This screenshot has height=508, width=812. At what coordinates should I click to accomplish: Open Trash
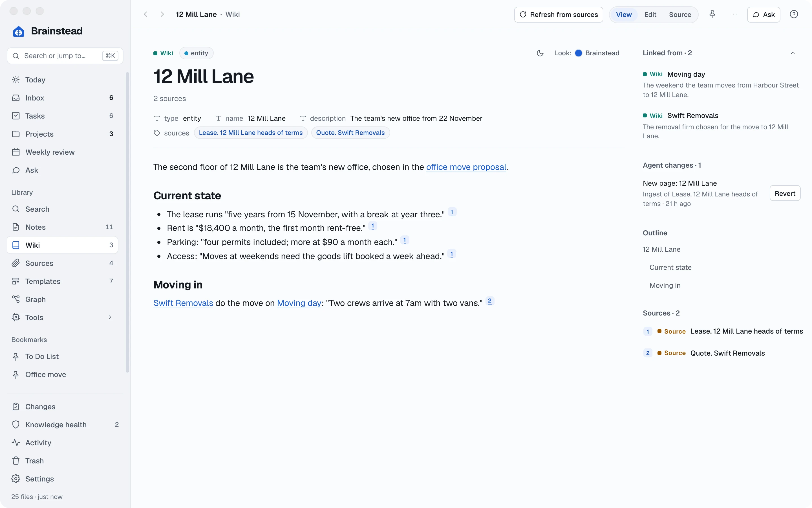(x=65, y=461)
